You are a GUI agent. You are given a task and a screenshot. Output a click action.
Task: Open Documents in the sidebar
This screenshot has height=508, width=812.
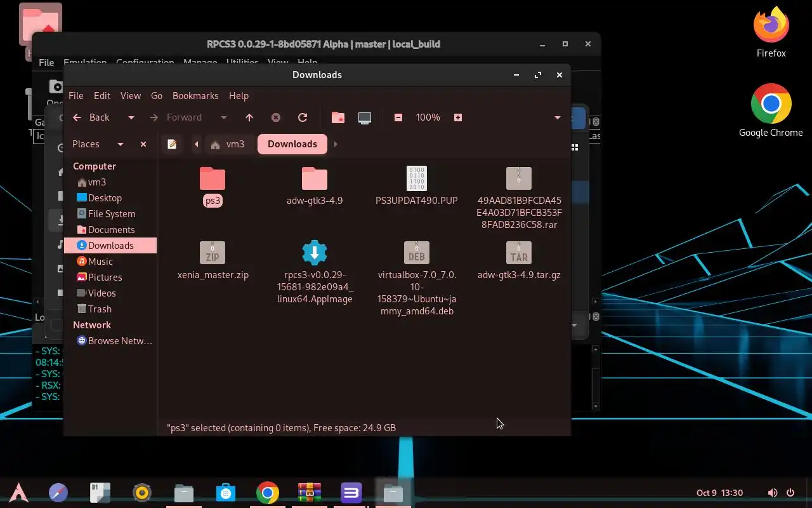pos(110,230)
